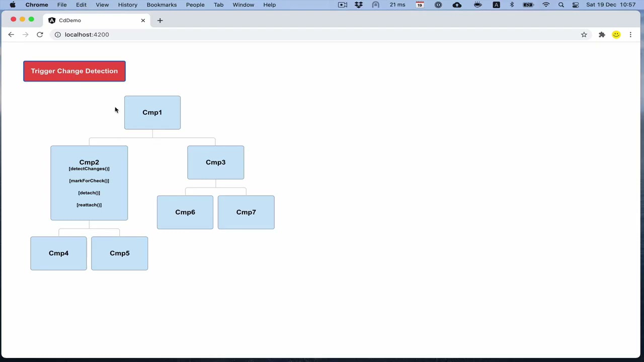Open the Chrome profile emoji avatar
Image resolution: width=644 pixels, height=362 pixels.
coord(616,35)
